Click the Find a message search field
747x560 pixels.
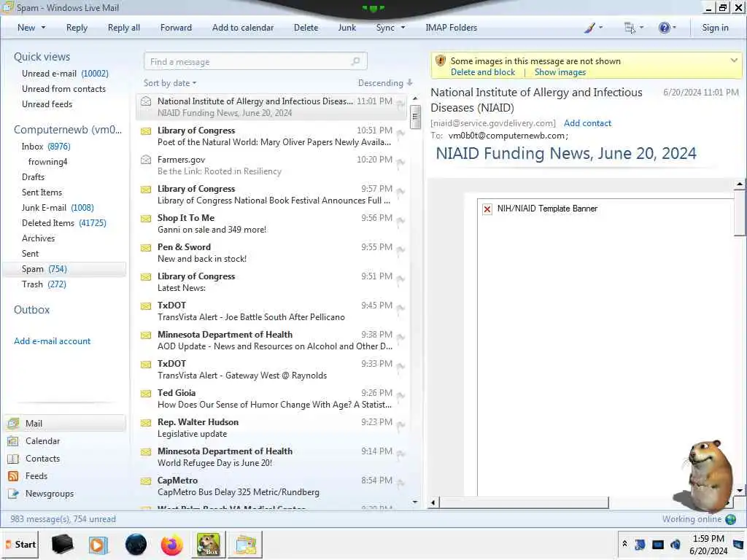(255, 61)
